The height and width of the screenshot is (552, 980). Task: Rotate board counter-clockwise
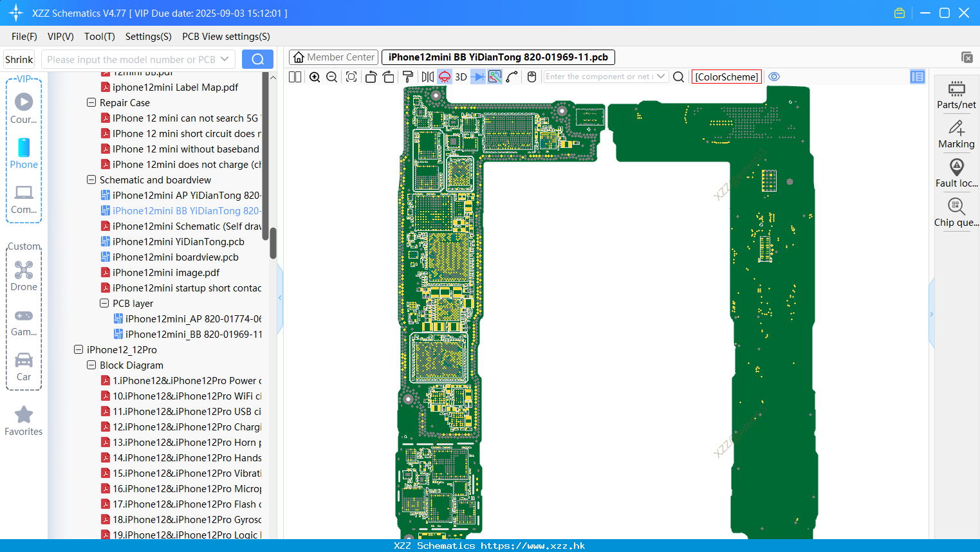coord(371,77)
